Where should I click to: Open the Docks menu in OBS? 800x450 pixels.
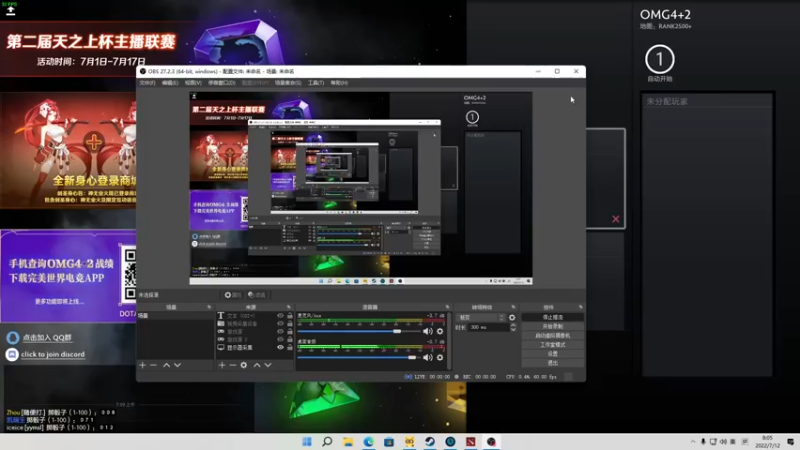[222, 83]
